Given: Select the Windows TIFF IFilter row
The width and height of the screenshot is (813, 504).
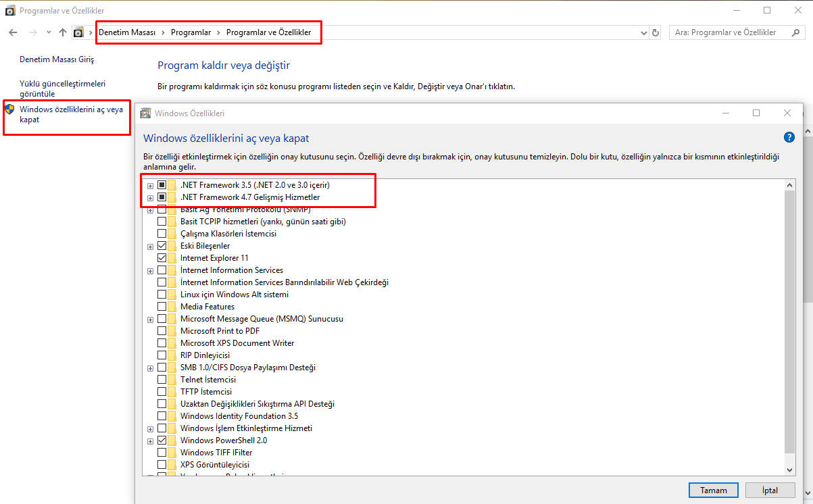Looking at the screenshot, I should click(216, 452).
